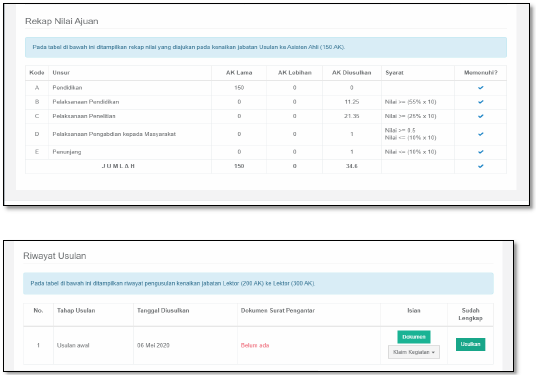Click the 'Kode' column header

[x=37, y=72]
